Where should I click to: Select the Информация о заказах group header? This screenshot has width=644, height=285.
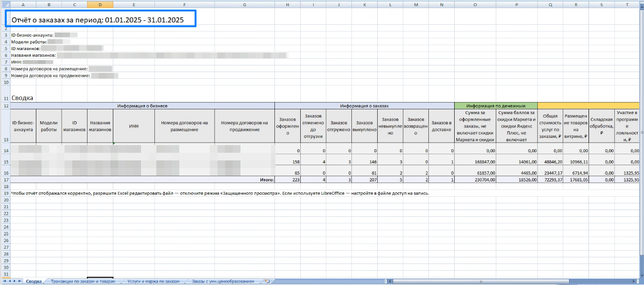pyautogui.click(x=364, y=106)
